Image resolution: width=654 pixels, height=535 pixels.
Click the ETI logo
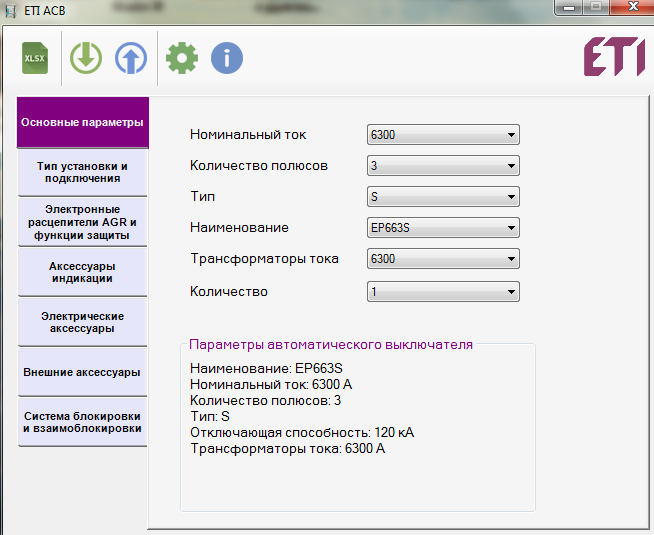tap(614, 57)
